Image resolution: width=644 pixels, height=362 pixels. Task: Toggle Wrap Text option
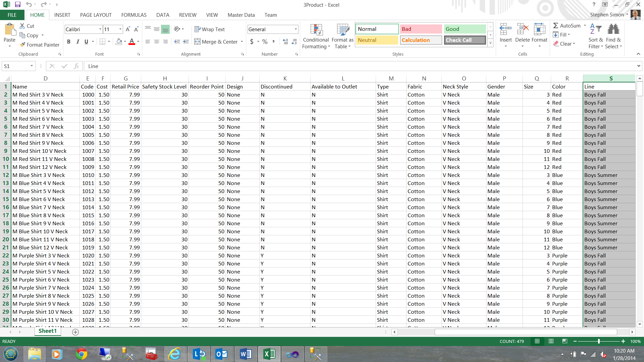(210, 29)
